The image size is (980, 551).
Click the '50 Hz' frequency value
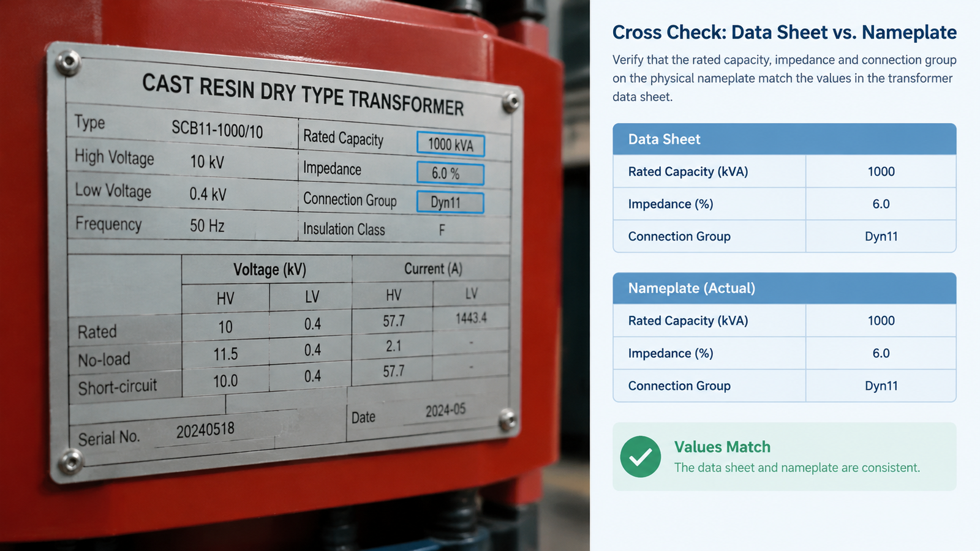[207, 225]
